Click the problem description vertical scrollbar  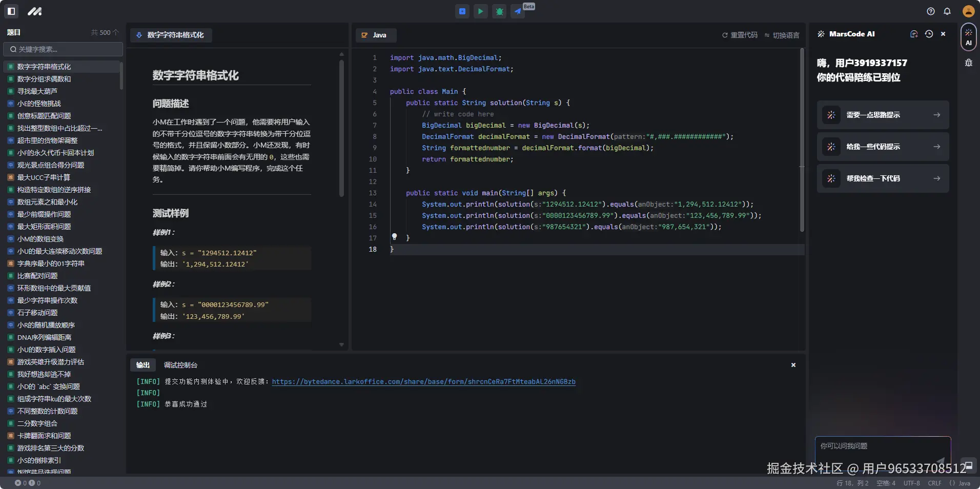click(341, 128)
